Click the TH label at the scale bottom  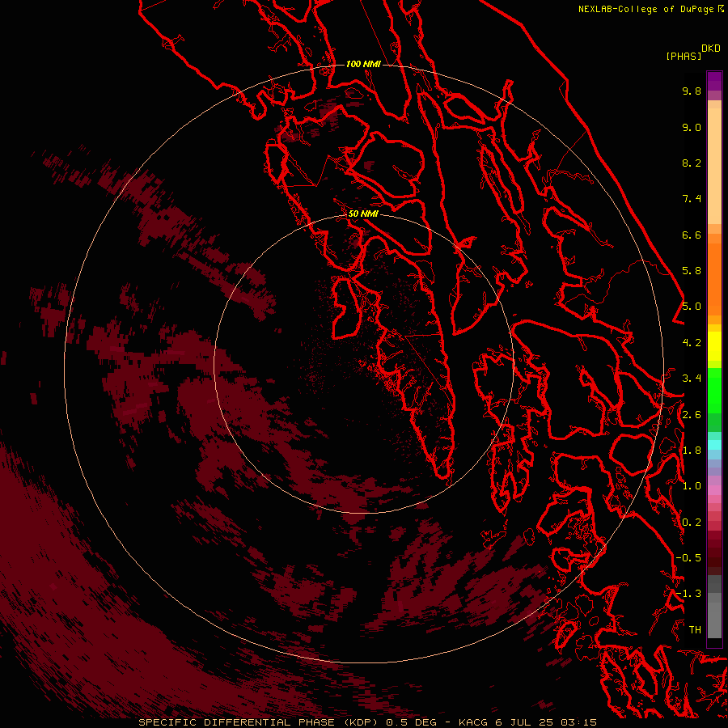point(695,630)
